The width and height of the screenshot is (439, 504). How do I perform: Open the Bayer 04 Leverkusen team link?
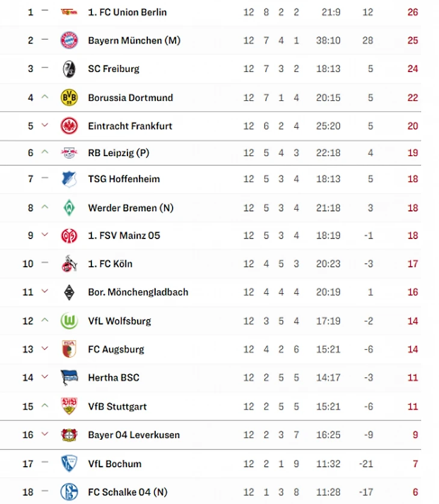click(134, 435)
